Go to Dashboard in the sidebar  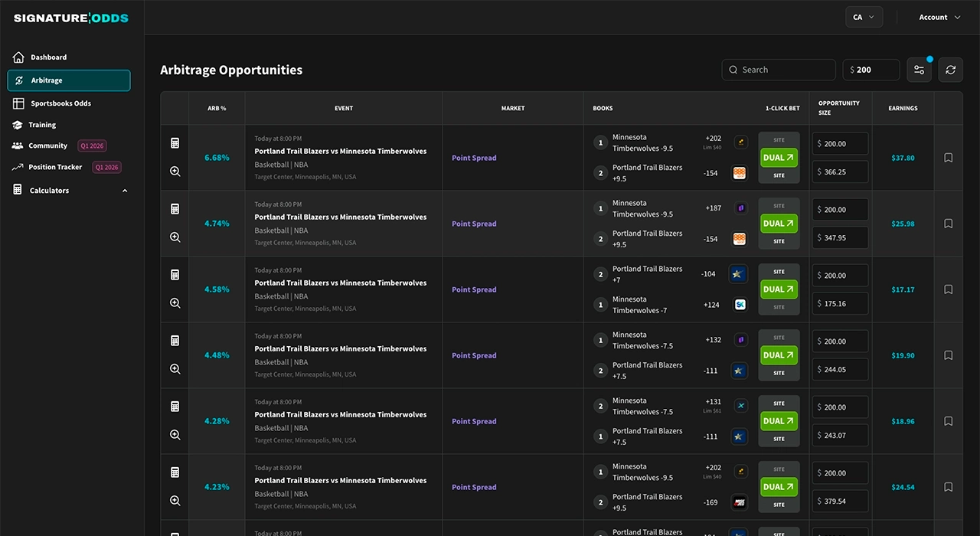(x=48, y=57)
